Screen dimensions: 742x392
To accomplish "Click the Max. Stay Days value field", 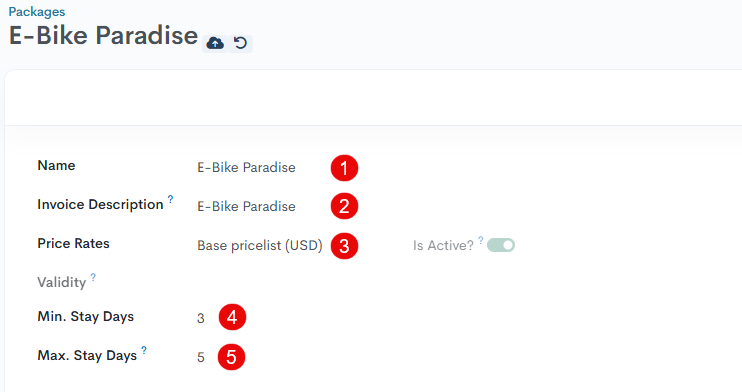I will pyautogui.click(x=201, y=357).
